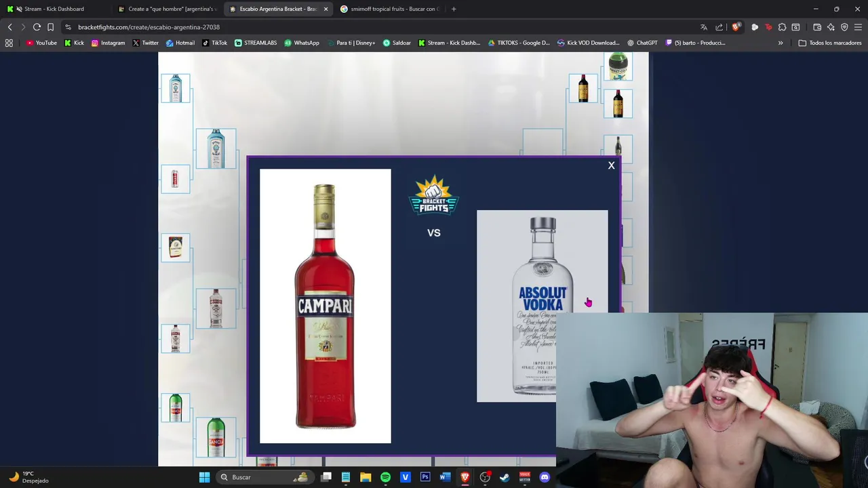Click the Bracket Fights logo in popup
This screenshot has height=488, width=868.
(434, 196)
